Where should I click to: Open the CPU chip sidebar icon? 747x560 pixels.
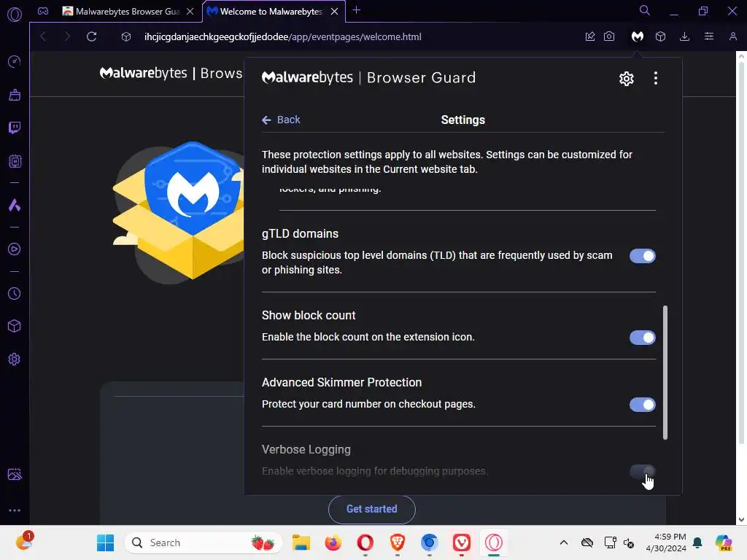15,161
